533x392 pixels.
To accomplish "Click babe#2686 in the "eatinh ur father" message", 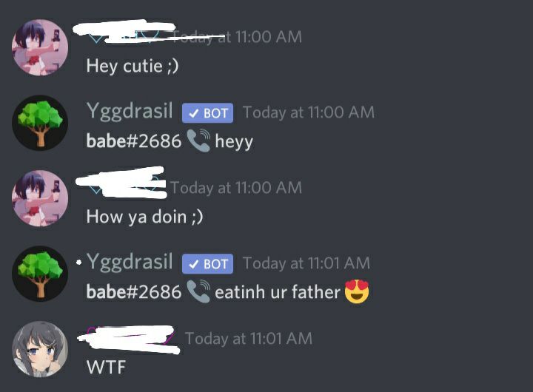I will 134,291.
